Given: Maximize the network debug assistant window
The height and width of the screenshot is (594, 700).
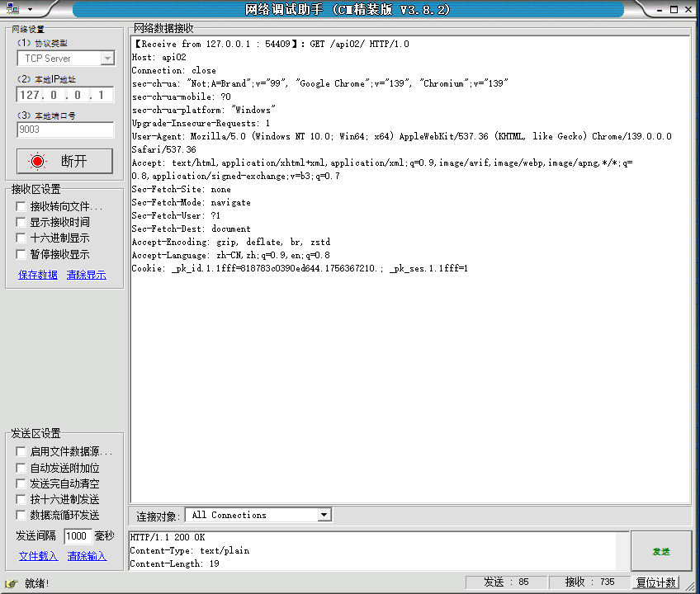Looking at the screenshot, I should (x=673, y=9).
